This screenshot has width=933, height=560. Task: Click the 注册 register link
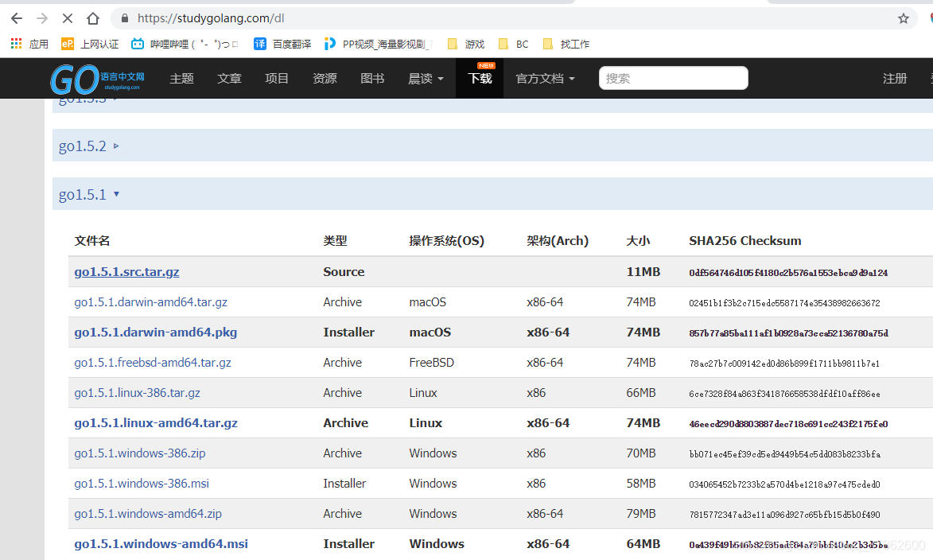click(894, 79)
